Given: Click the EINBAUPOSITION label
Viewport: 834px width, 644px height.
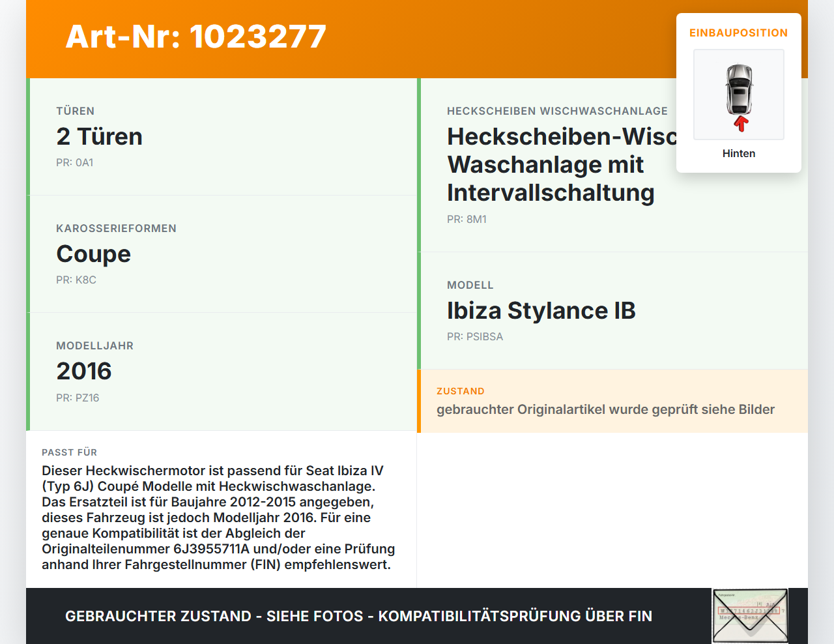Looking at the screenshot, I should pos(739,33).
